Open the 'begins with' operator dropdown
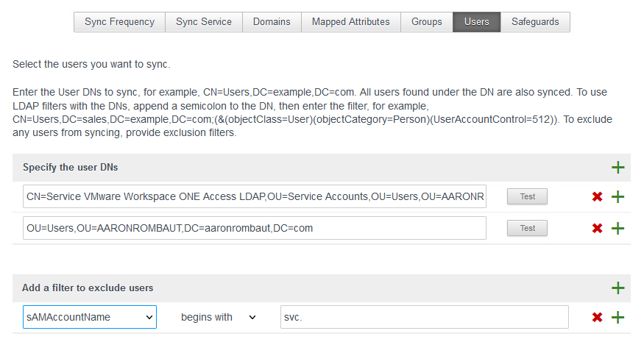 click(x=219, y=317)
